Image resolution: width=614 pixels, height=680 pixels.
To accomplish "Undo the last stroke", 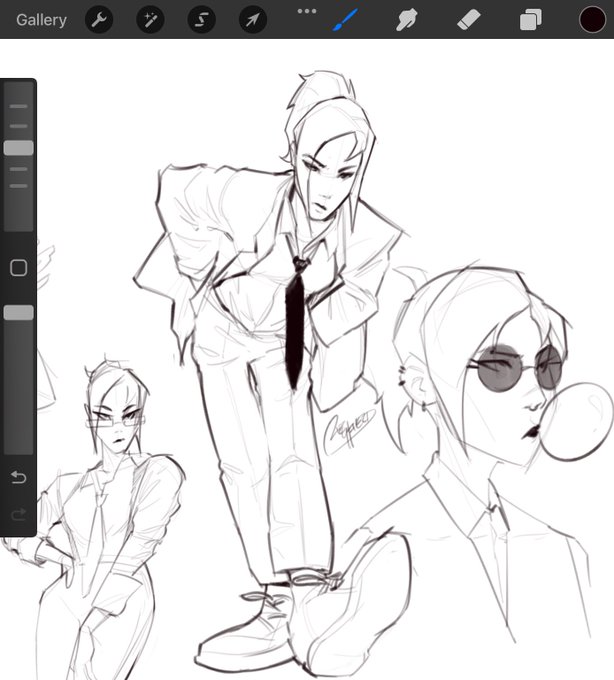I will click(19, 477).
